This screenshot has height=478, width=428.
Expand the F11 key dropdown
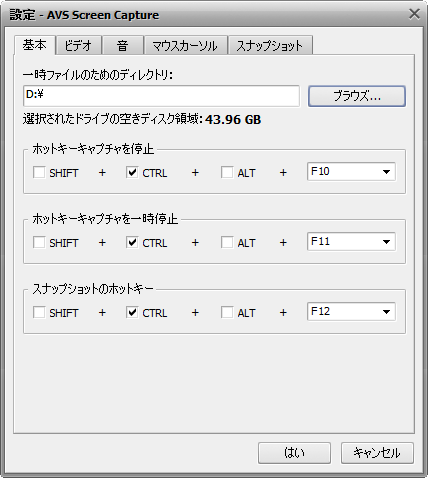tap(351, 242)
